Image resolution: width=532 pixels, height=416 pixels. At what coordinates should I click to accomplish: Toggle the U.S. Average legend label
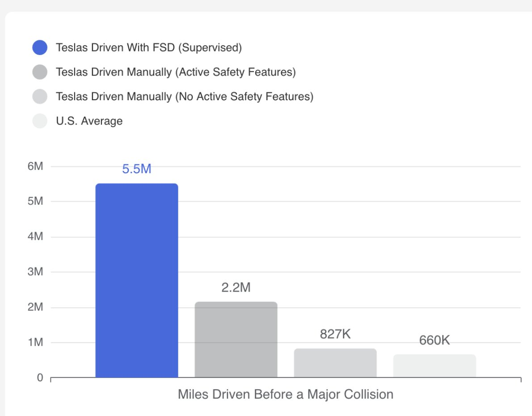(x=89, y=121)
